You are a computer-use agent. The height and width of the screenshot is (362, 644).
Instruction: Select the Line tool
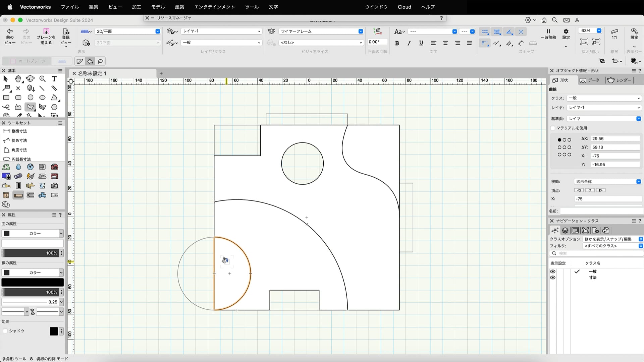(42, 88)
